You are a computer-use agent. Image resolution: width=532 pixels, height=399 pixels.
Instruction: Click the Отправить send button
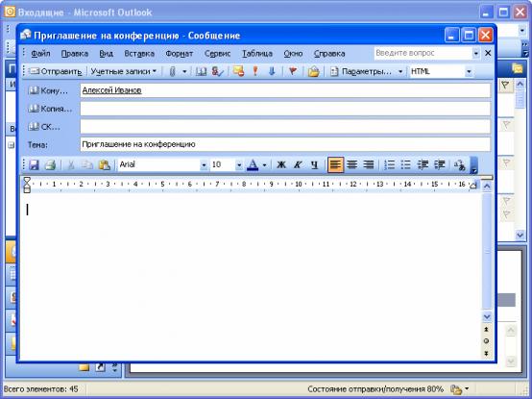click(x=56, y=72)
